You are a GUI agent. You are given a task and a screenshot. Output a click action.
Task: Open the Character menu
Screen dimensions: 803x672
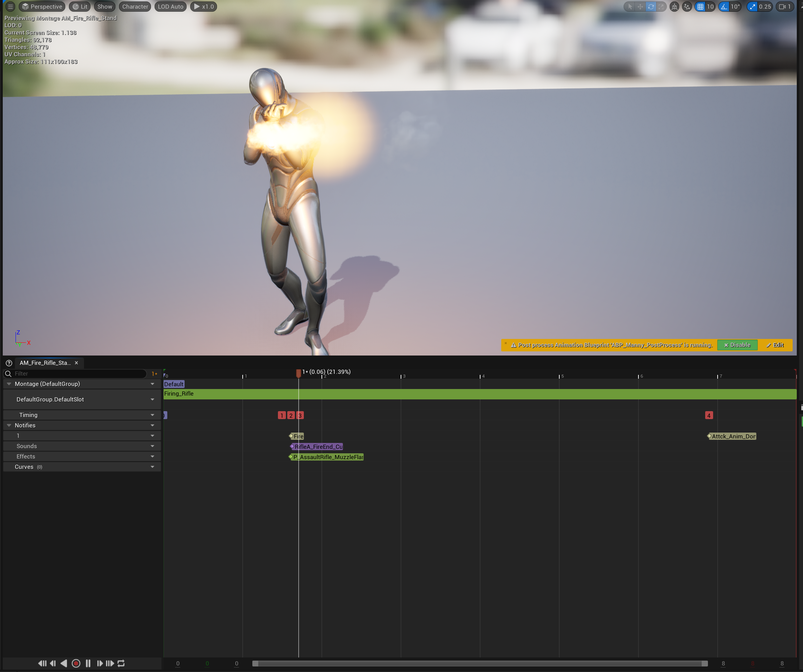[x=135, y=7]
